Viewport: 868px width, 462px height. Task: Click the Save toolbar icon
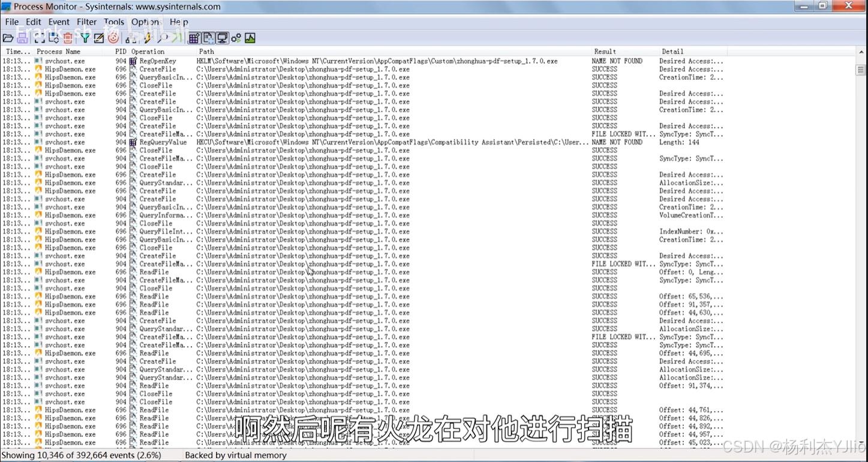click(22, 38)
